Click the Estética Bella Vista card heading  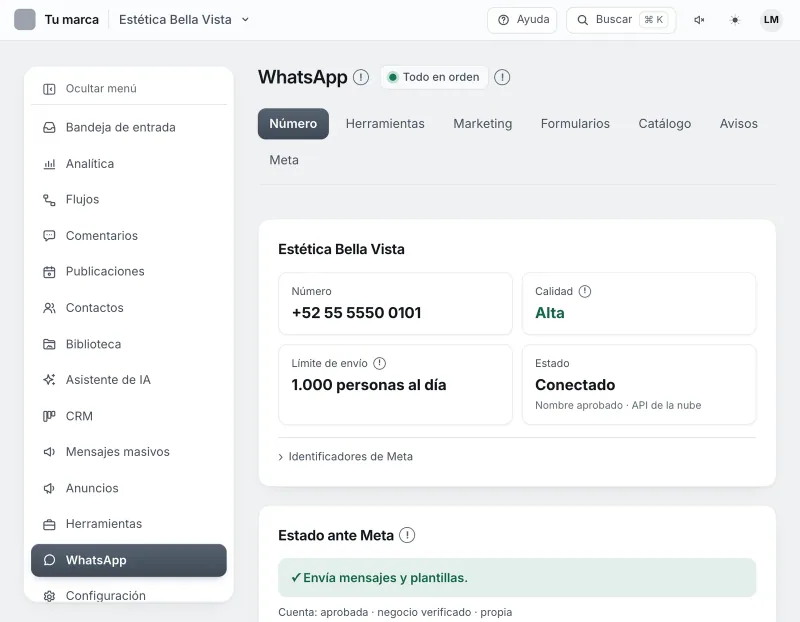[341, 250]
